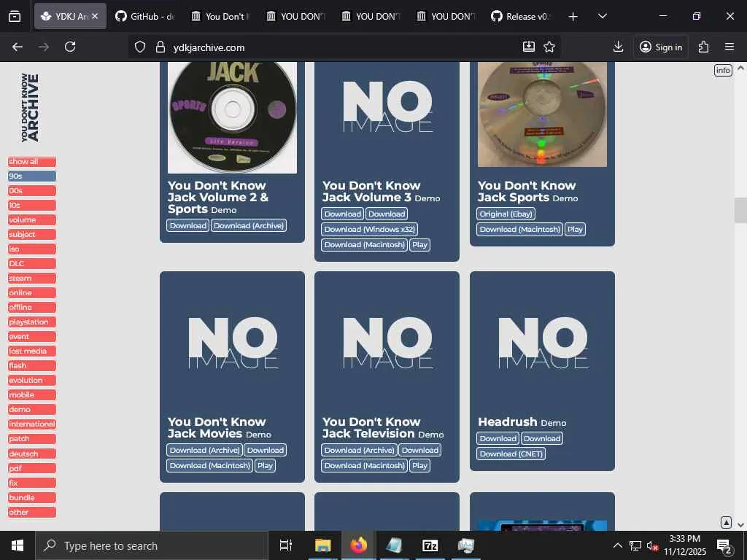Toggle the 90s filter tag
The height and width of the screenshot is (560, 747).
pyautogui.click(x=32, y=176)
